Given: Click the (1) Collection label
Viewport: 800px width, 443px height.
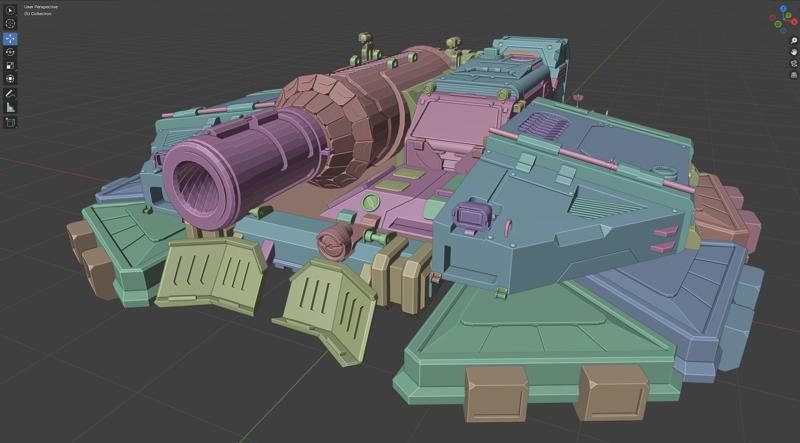Looking at the screenshot, I should tap(37, 14).
